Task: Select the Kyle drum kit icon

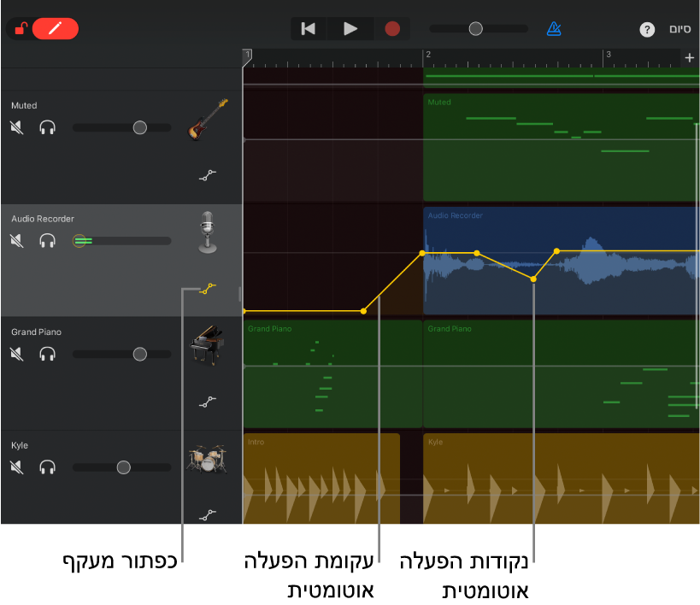Action: pyautogui.click(x=207, y=459)
